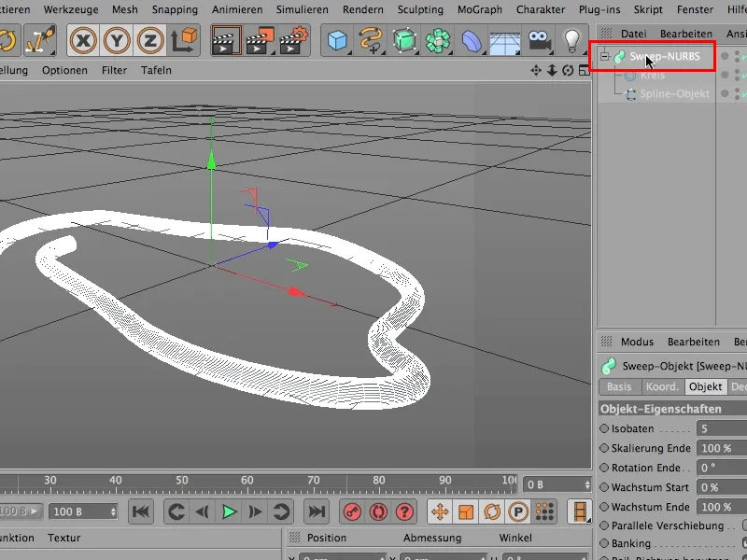Click the Isobaten value field
Viewport: 747px width, 560px height.
pyautogui.click(x=722, y=428)
